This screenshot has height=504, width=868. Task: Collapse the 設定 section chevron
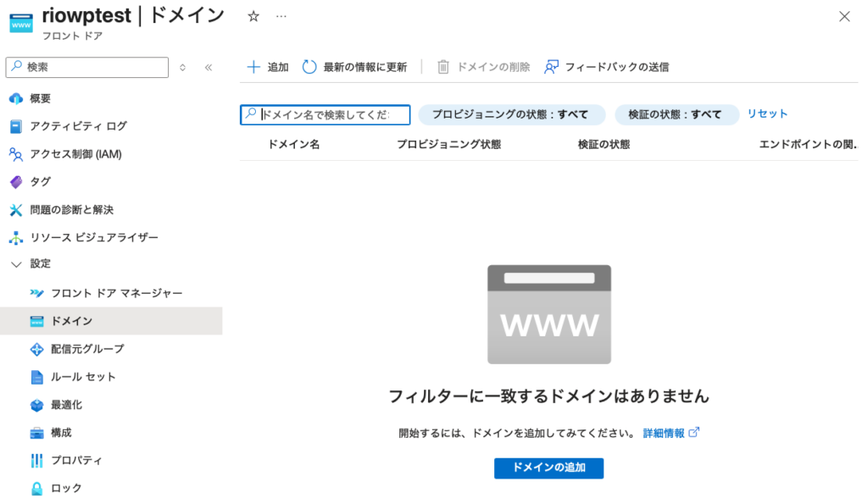coord(17,264)
